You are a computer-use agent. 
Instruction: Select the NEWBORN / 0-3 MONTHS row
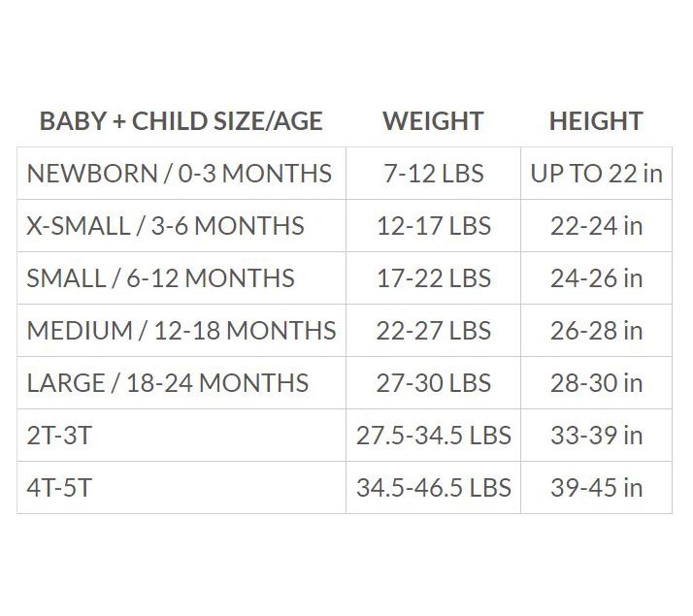(345, 173)
